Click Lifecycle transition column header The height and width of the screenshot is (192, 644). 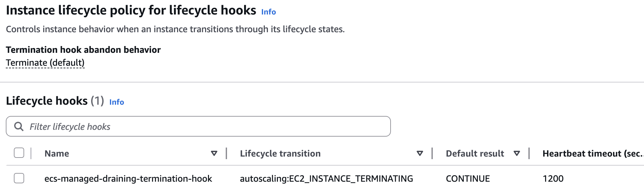coord(280,153)
